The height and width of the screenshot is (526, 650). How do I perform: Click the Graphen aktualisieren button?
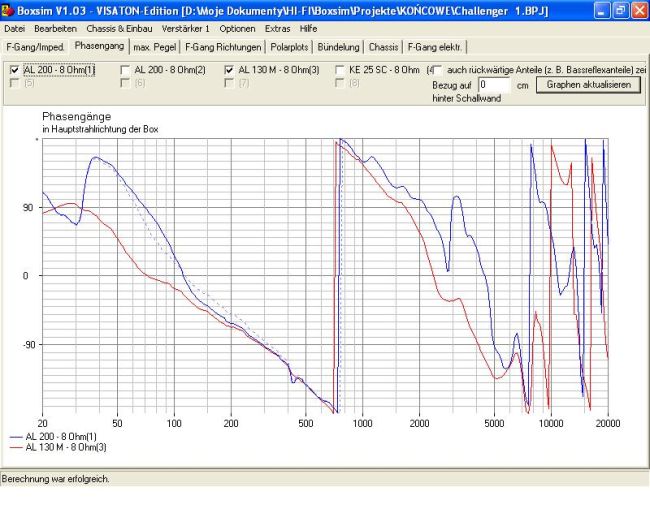click(x=588, y=85)
